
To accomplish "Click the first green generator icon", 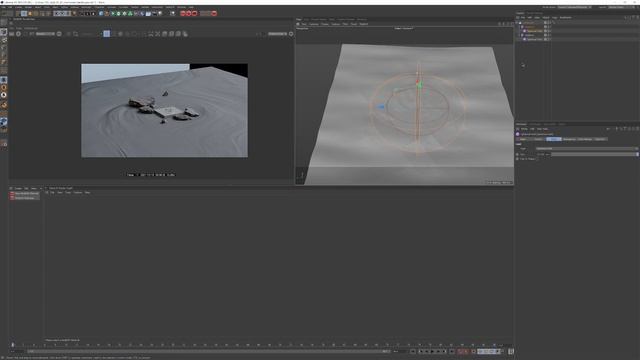I will (x=113, y=13).
